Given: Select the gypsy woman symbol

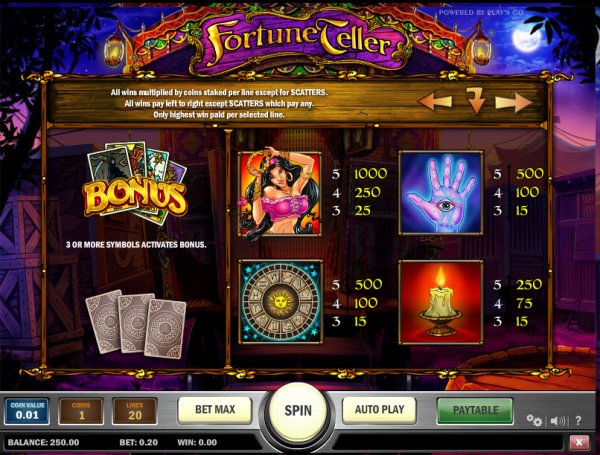Looking at the screenshot, I should tap(280, 194).
